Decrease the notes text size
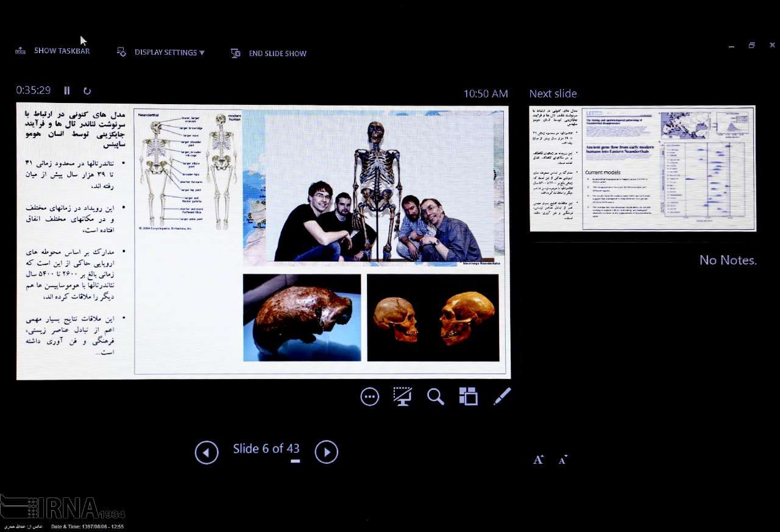This screenshot has width=780, height=532. pyautogui.click(x=563, y=460)
